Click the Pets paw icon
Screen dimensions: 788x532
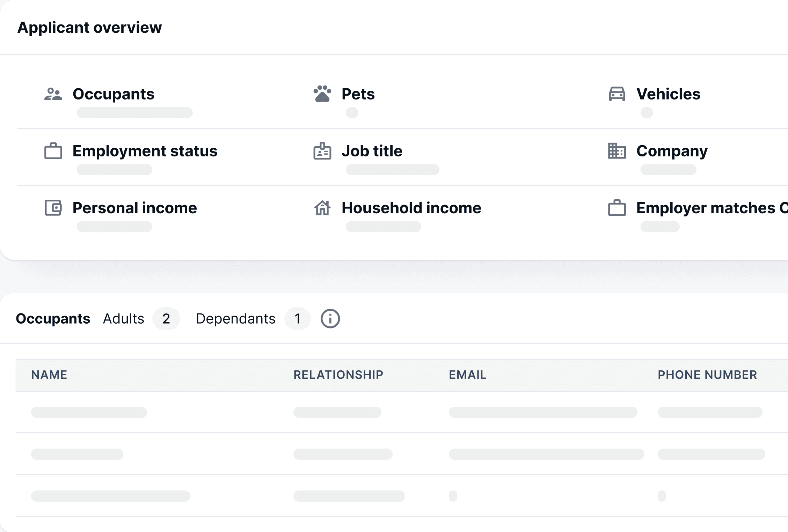[322, 94]
